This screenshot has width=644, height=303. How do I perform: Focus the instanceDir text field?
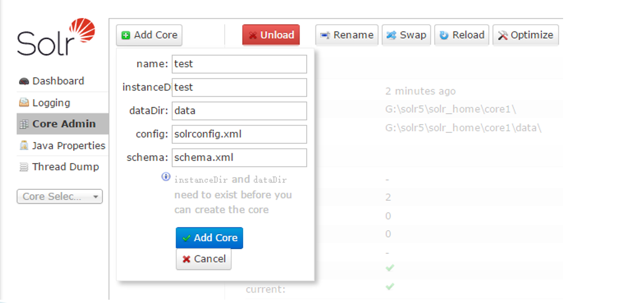click(239, 88)
